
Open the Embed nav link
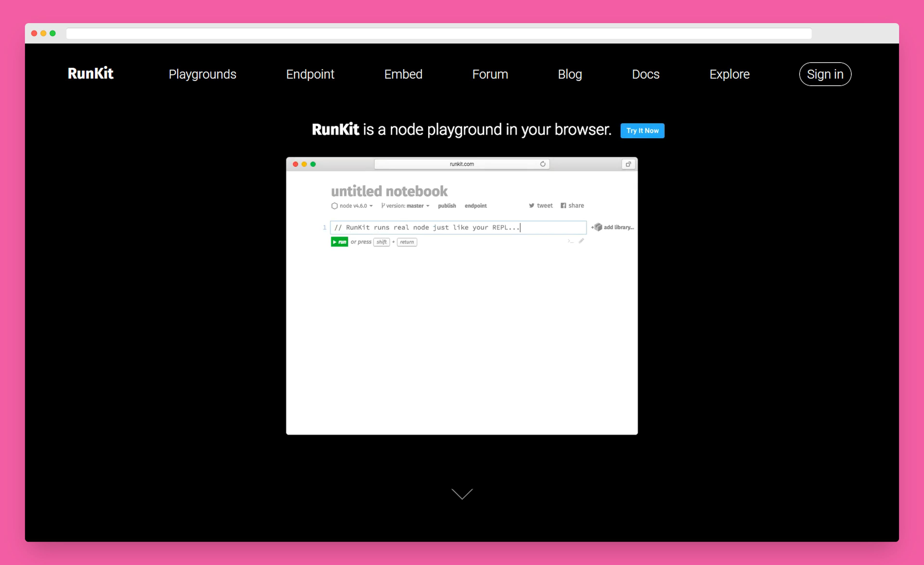403,74
